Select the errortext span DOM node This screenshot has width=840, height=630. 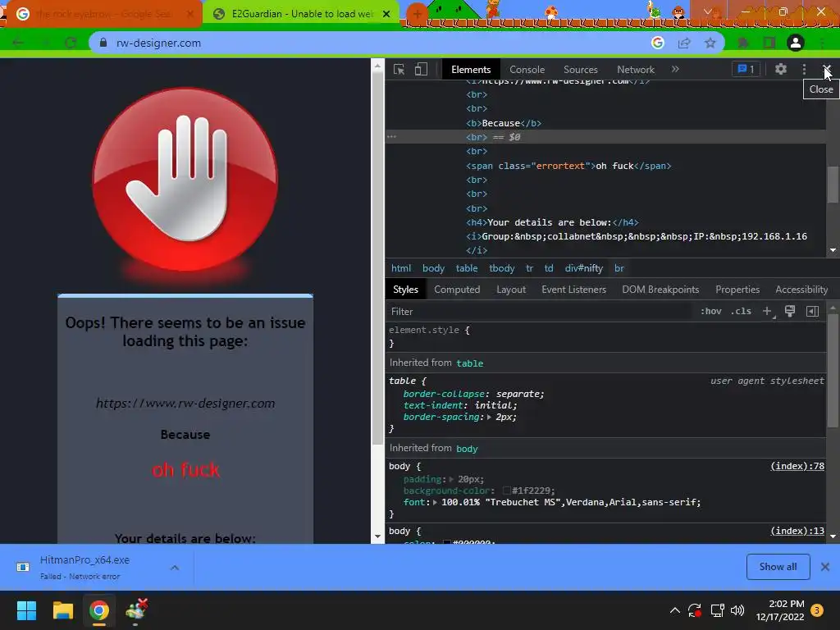point(568,166)
